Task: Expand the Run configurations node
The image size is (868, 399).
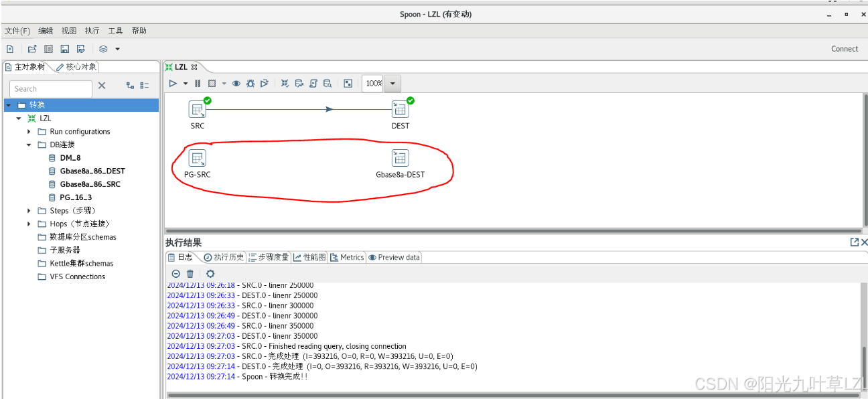Action: click(x=29, y=132)
